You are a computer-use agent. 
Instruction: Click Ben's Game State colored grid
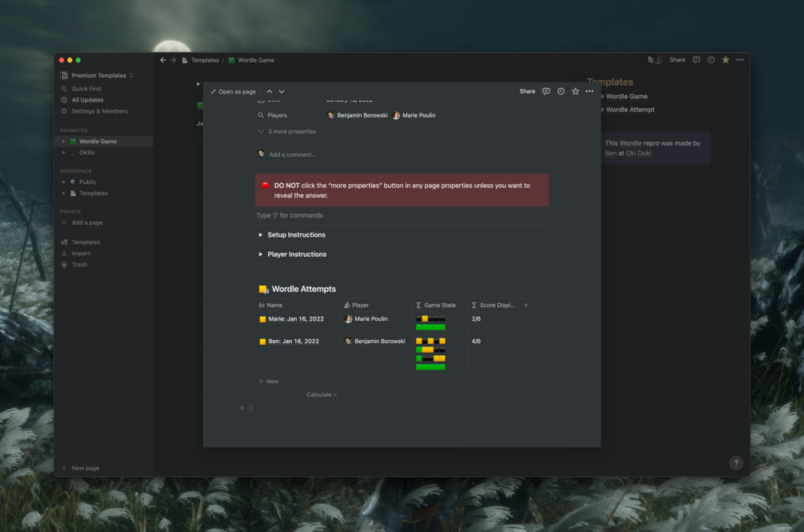(x=430, y=354)
